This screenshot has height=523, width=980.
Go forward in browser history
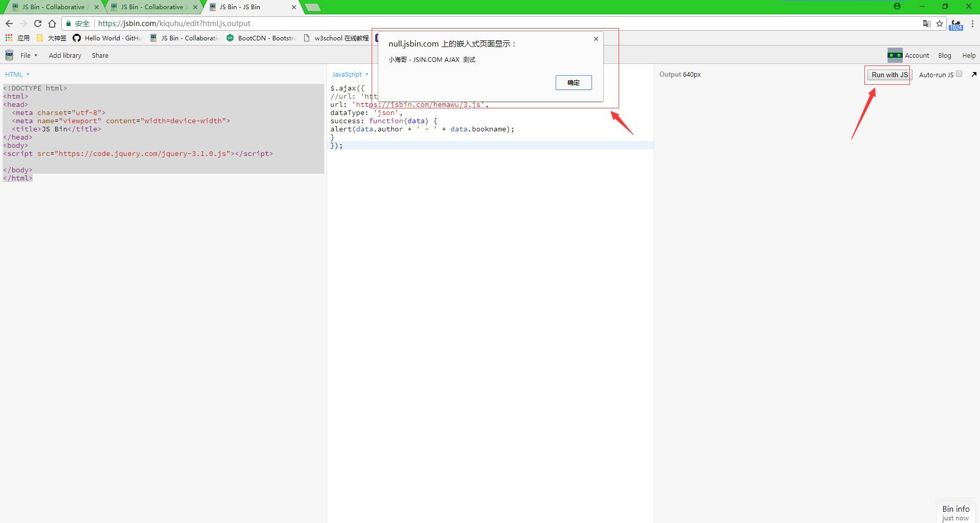(24, 24)
